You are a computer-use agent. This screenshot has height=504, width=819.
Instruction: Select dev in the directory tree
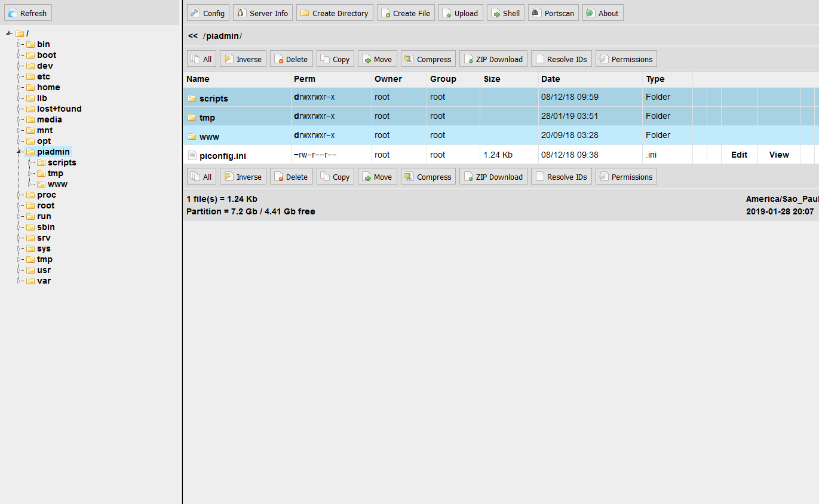(x=45, y=66)
